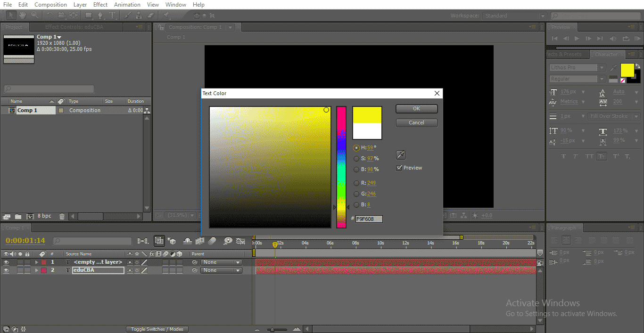Choose the Eraser tool
Screen dimensions: 644x333
point(151,16)
